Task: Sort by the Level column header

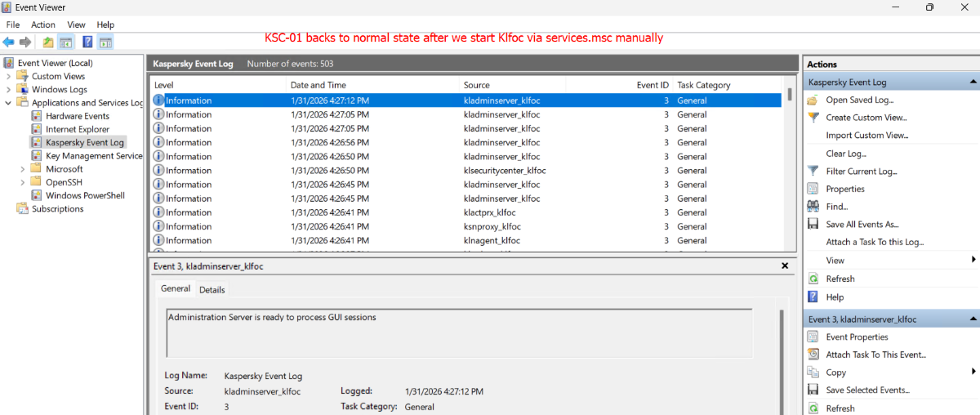Action: [x=217, y=85]
